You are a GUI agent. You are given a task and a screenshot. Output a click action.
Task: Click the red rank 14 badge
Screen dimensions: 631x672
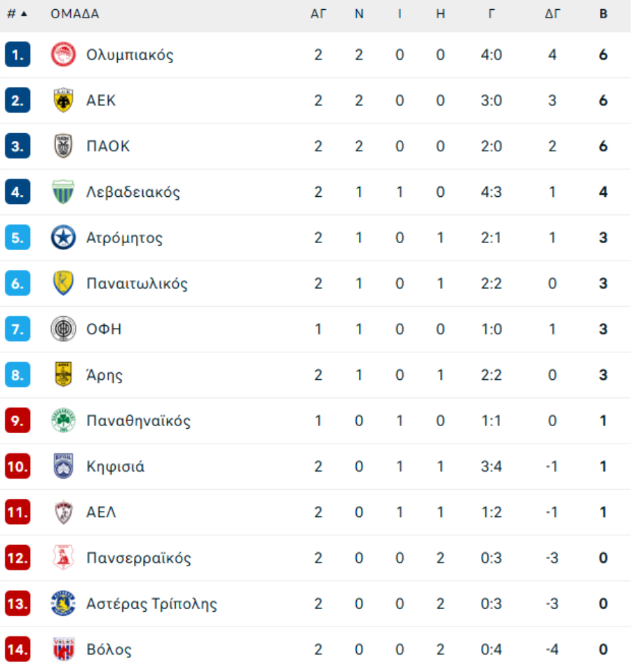click(x=17, y=650)
